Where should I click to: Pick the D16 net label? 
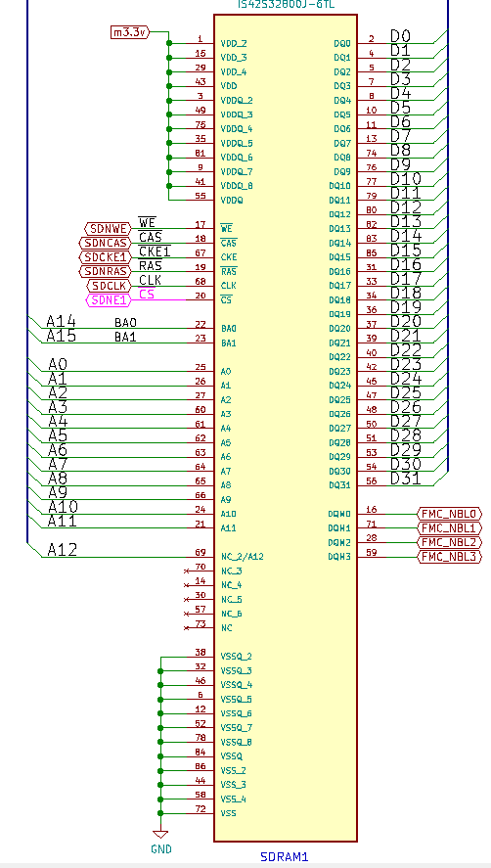[406, 264]
